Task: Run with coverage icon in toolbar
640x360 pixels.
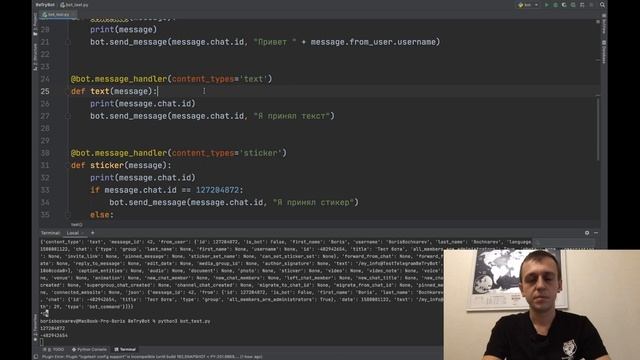Action: point(564,5)
